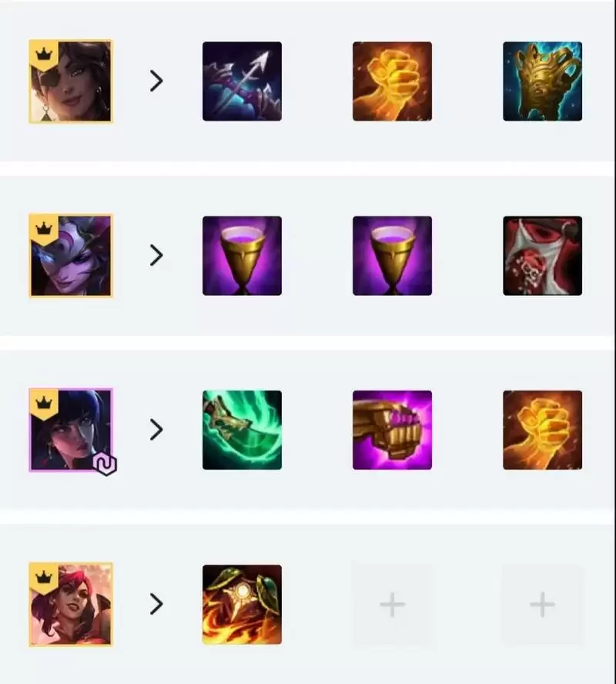Image resolution: width=616 pixels, height=684 pixels.
Task: Select the red hooded cloak item
Action: [542, 256]
